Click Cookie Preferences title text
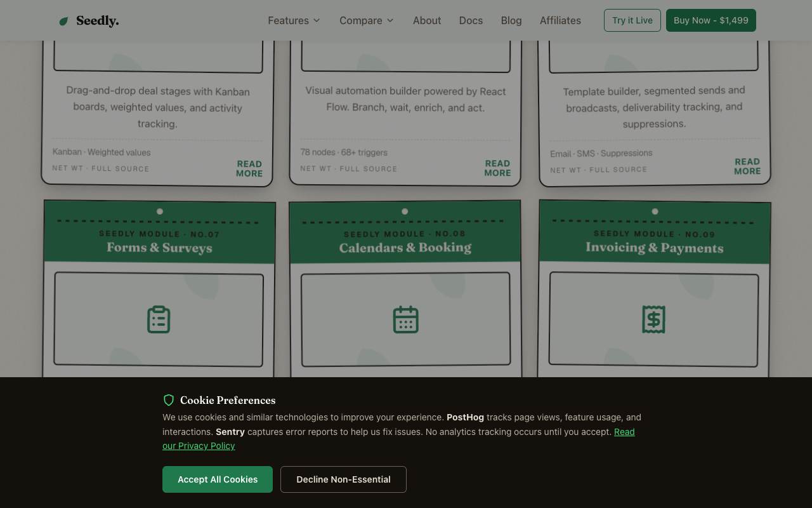 point(228,400)
